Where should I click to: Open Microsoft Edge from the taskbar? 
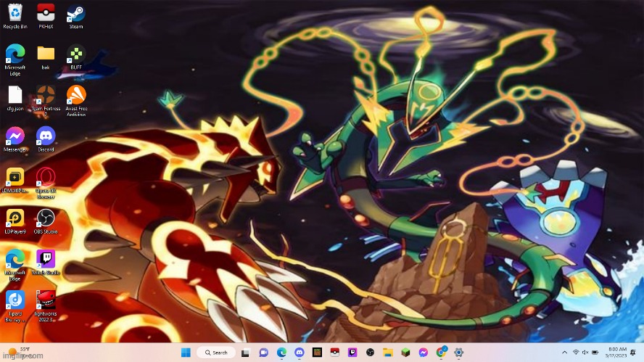(281, 353)
